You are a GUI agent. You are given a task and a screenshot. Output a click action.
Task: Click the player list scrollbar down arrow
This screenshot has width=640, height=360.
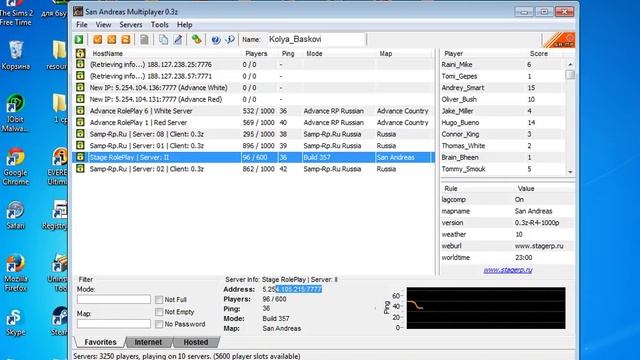point(570,172)
